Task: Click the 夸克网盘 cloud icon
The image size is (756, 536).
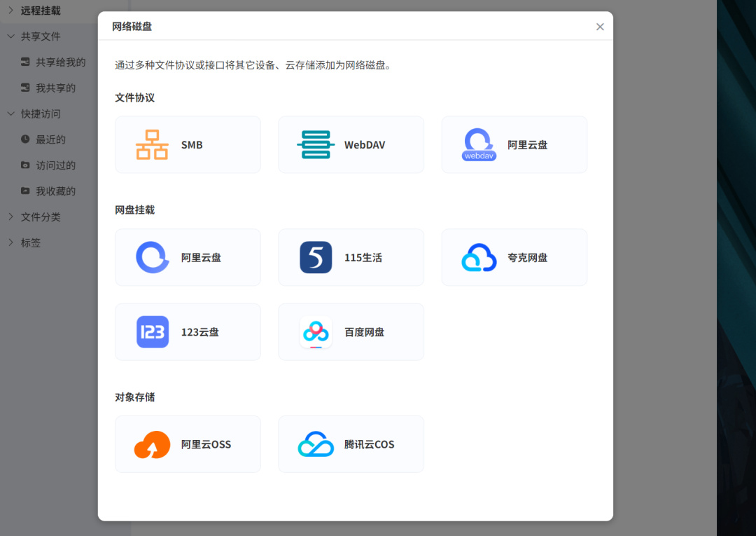Action: pos(479,257)
